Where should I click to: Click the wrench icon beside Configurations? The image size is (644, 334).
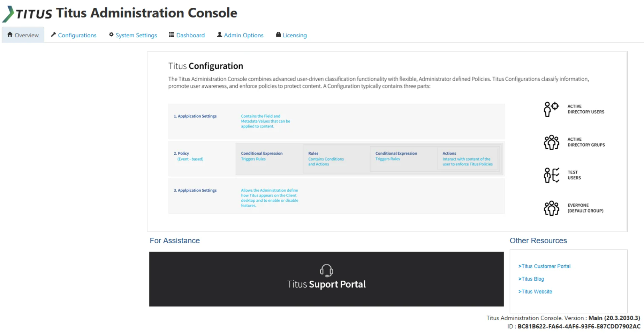pos(53,35)
